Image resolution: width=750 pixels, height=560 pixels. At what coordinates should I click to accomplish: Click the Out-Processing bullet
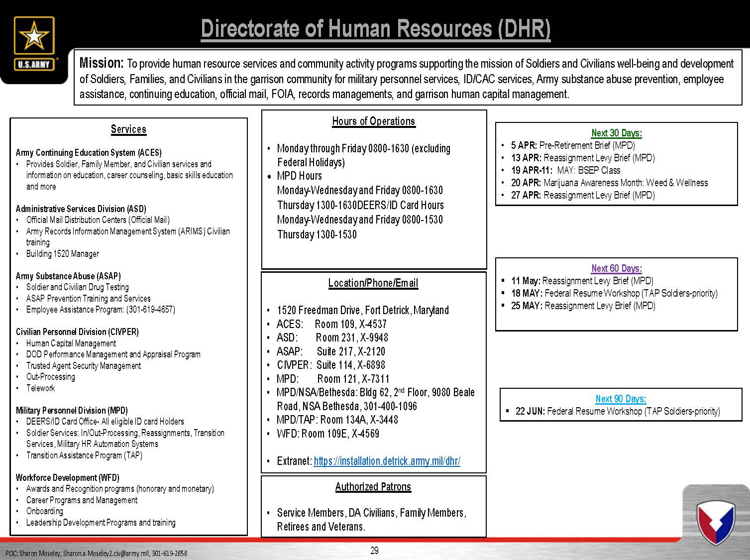[x=50, y=377]
